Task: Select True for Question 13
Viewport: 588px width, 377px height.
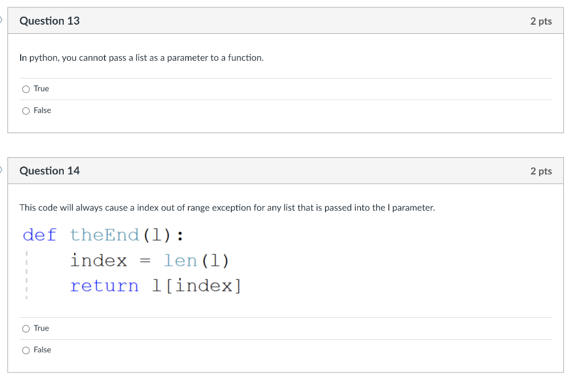Action: pyautogui.click(x=26, y=89)
